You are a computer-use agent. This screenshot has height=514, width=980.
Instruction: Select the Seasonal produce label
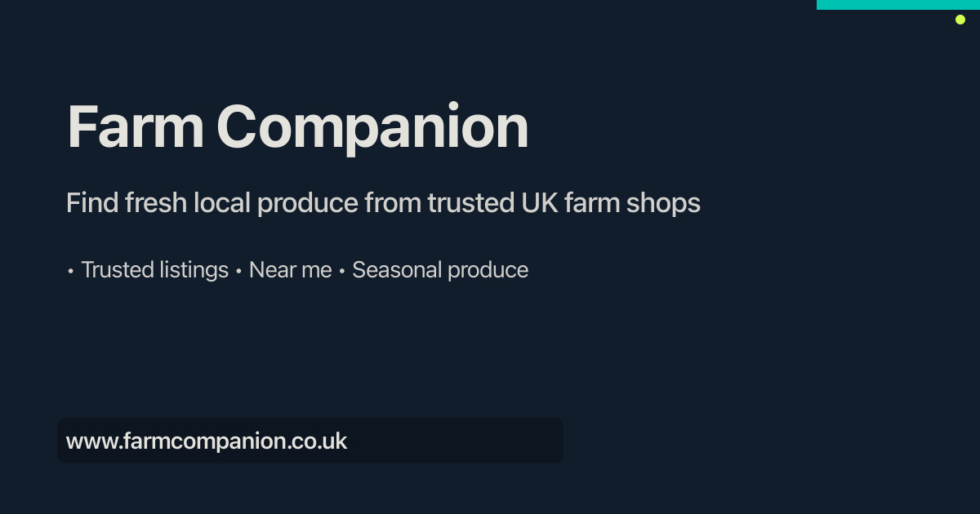pos(439,270)
